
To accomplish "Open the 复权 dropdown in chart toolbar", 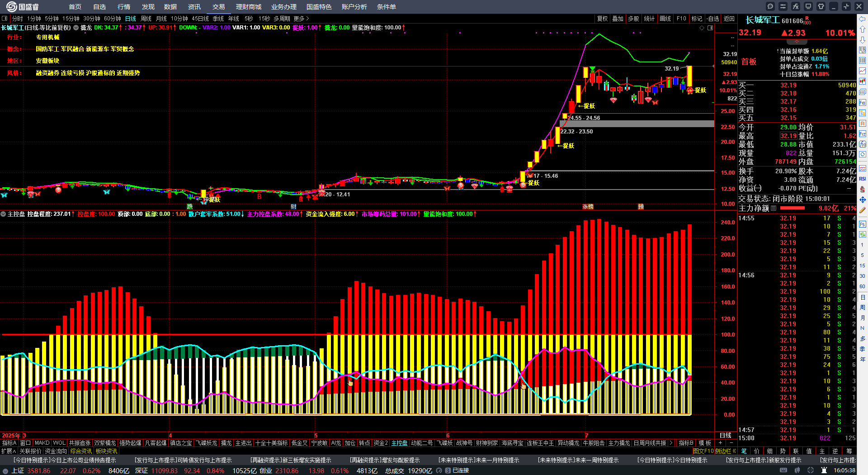I will (603, 19).
